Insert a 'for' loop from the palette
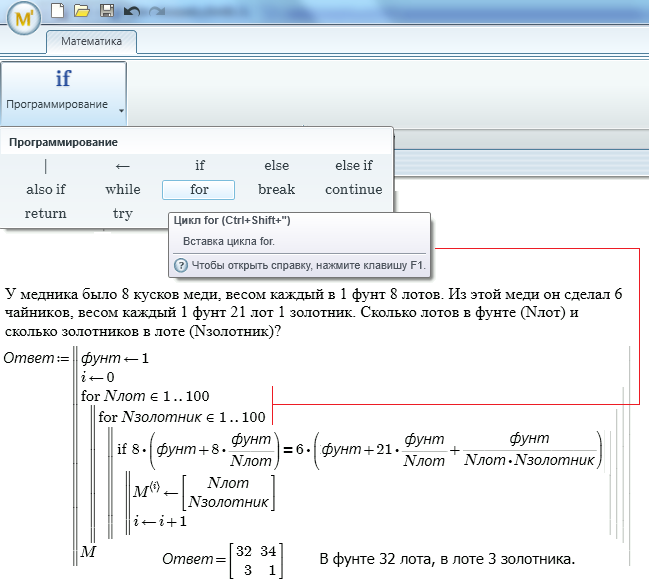This screenshot has width=649, height=582. [x=199, y=190]
